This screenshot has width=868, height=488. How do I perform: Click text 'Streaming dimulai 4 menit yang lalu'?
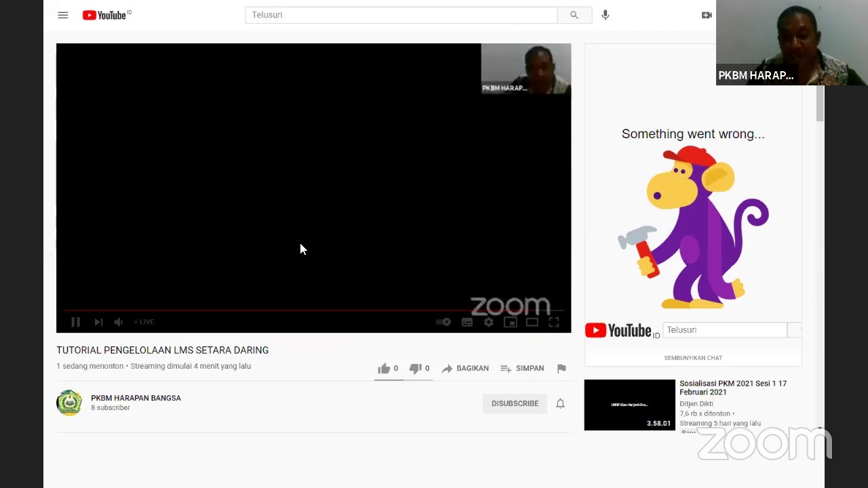click(191, 366)
